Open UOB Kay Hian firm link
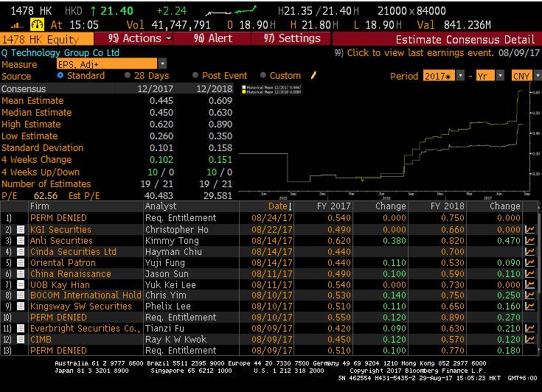 (60, 284)
